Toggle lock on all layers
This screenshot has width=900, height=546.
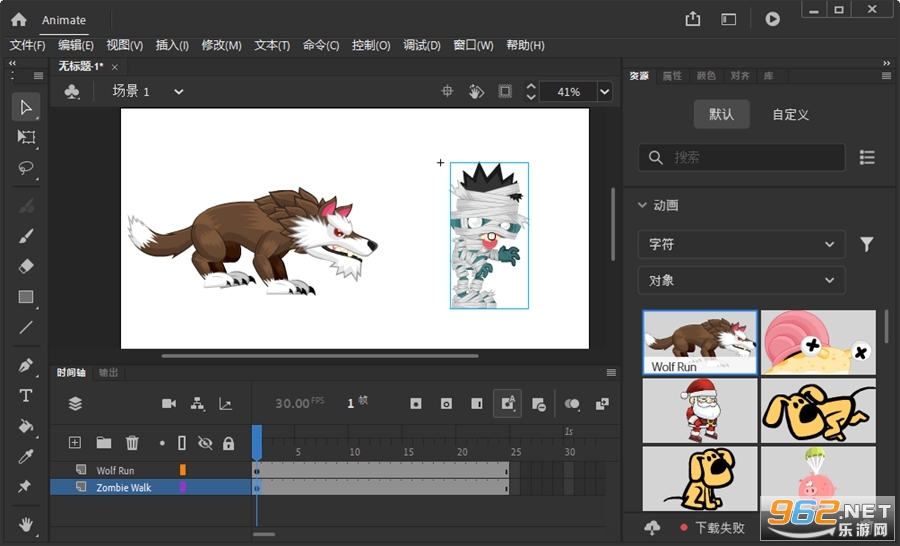[228, 443]
